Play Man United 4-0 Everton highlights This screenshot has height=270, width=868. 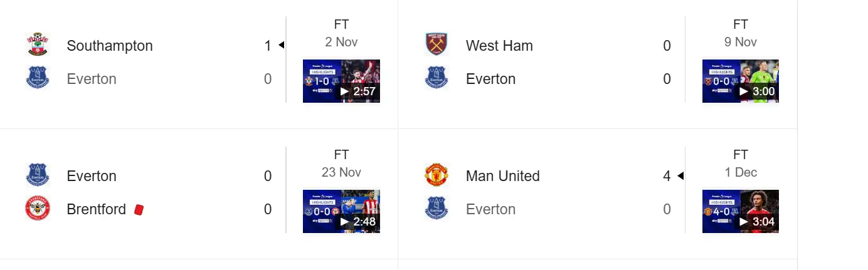740,211
